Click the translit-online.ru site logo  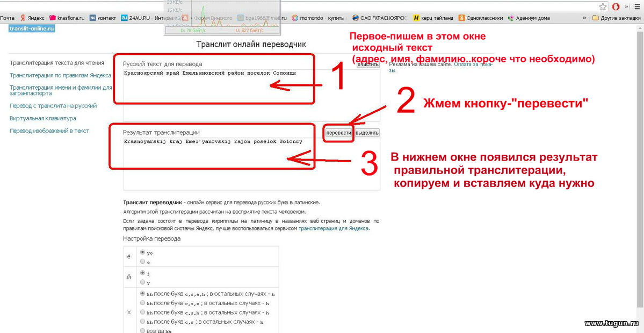pos(32,29)
